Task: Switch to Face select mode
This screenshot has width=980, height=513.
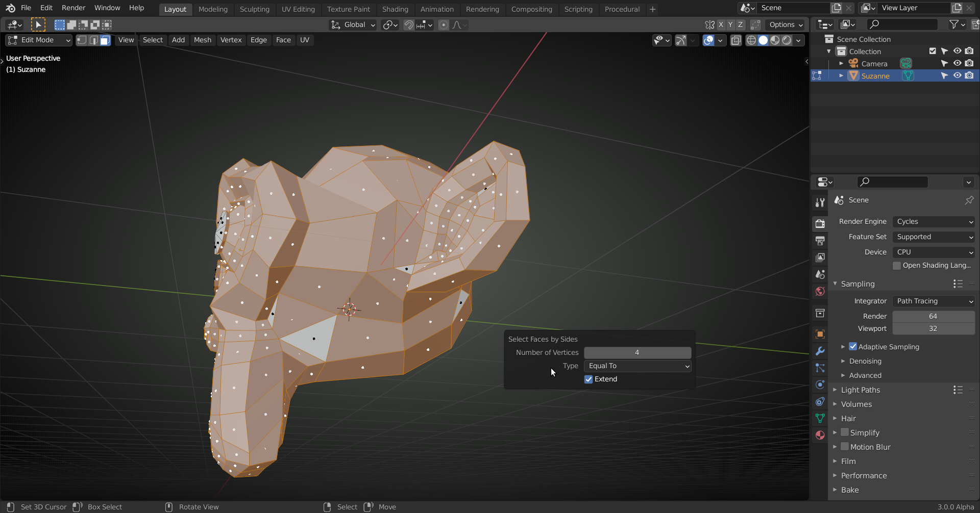Action: pos(105,40)
